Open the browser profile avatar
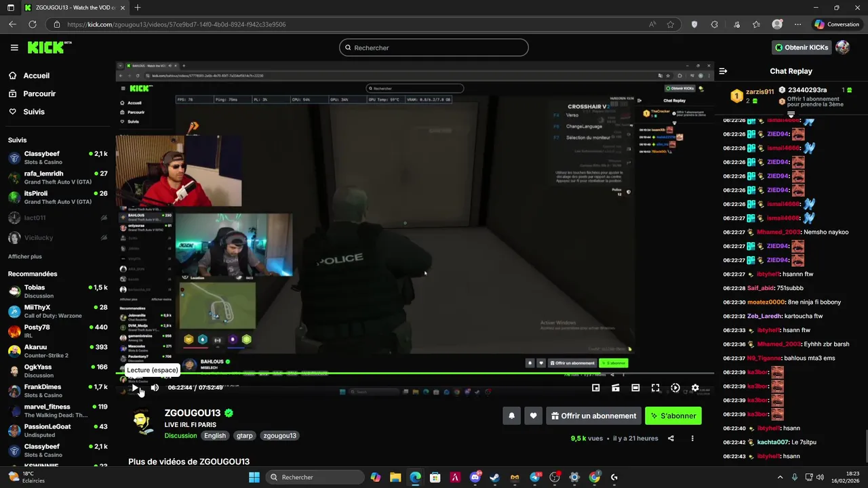Viewport: 868px width, 488px height. [777, 24]
